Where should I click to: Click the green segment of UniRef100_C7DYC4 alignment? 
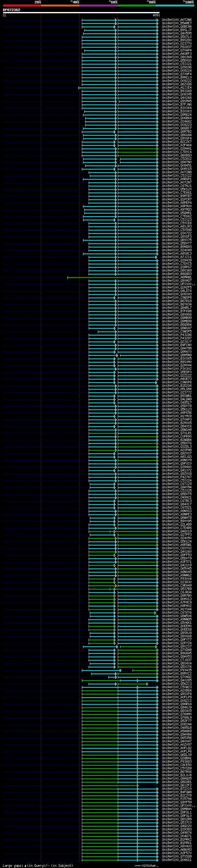(138, 152)
